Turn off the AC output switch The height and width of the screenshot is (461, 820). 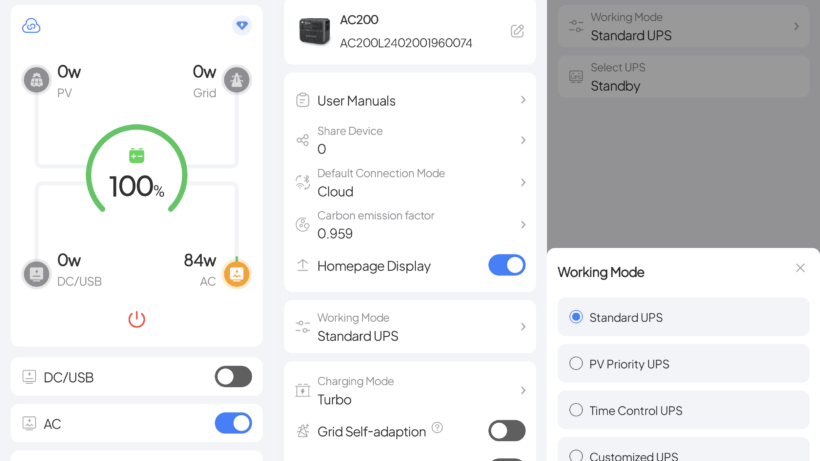point(233,423)
